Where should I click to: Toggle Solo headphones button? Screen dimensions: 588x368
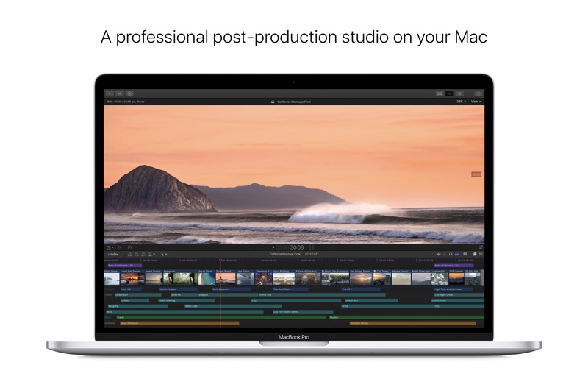pyautogui.click(x=451, y=254)
